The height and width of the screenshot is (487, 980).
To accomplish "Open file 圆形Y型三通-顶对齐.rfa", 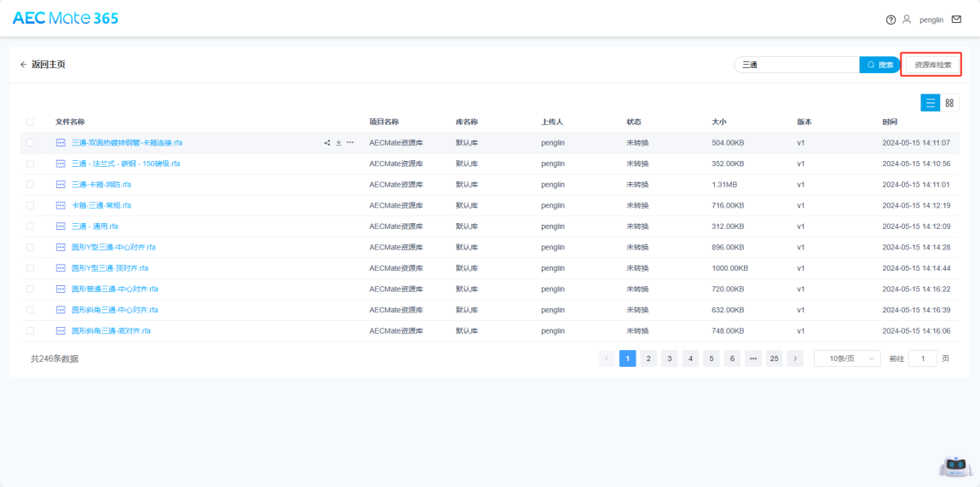I will [x=109, y=267].
